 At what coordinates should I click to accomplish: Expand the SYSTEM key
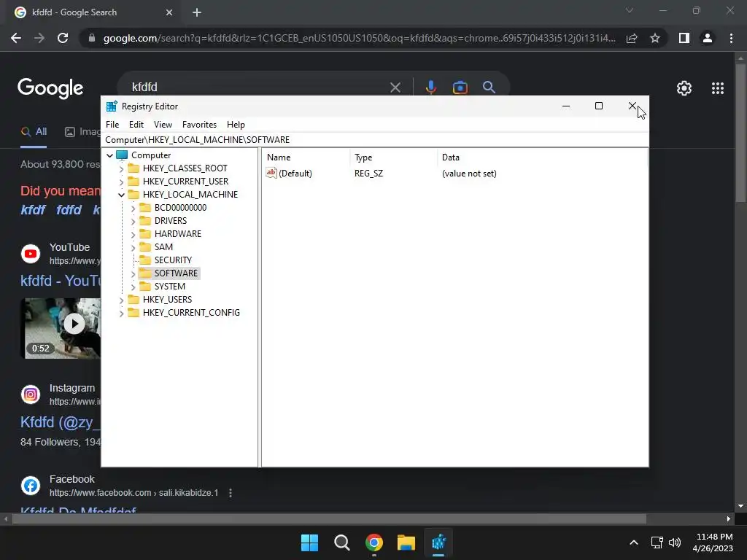133,287
